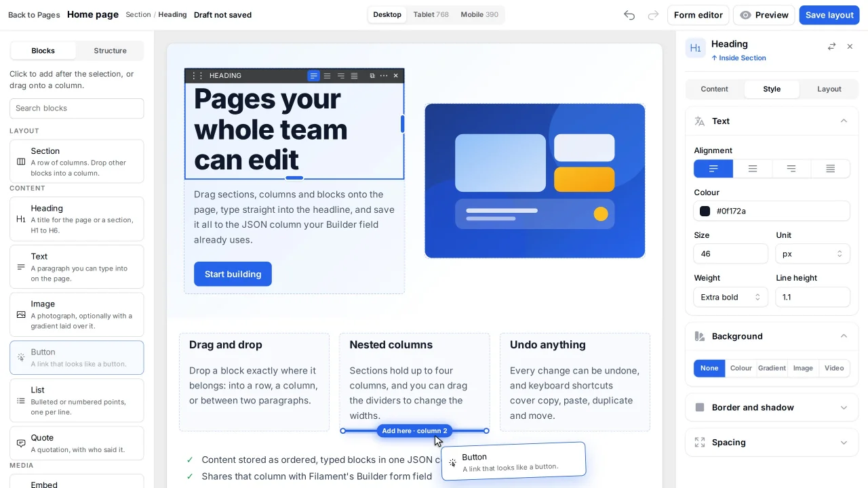Choose Gradient for Background type
The width and height of the screenshot is (868, 488).
click(772, 368)
